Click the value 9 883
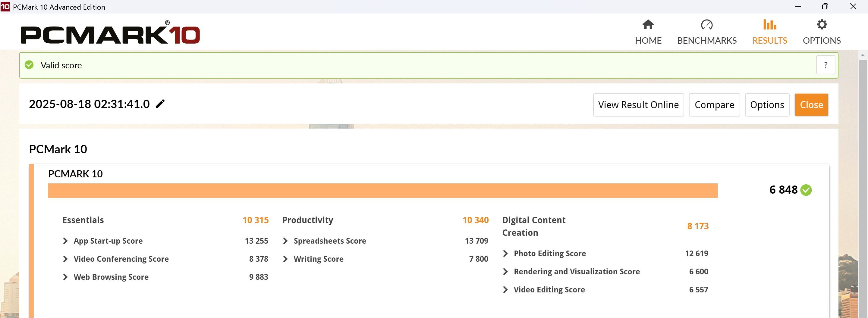868x318 pixels. point(259,277)
